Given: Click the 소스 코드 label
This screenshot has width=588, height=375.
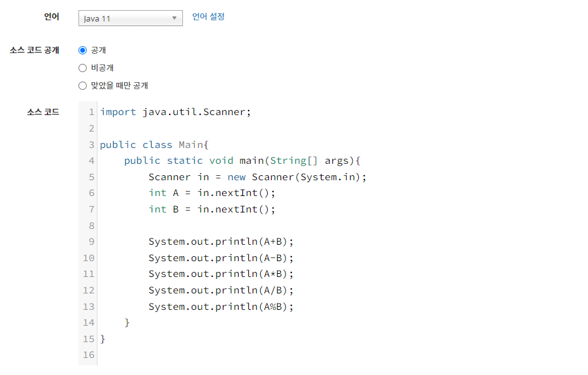Looking at the screenshot, I should point(43,112).
